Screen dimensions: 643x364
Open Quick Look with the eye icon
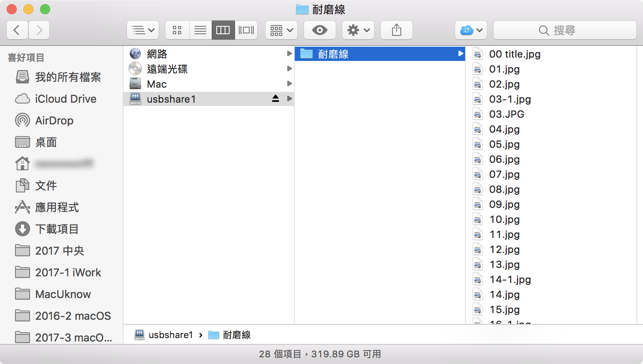(x=319, y=30)
